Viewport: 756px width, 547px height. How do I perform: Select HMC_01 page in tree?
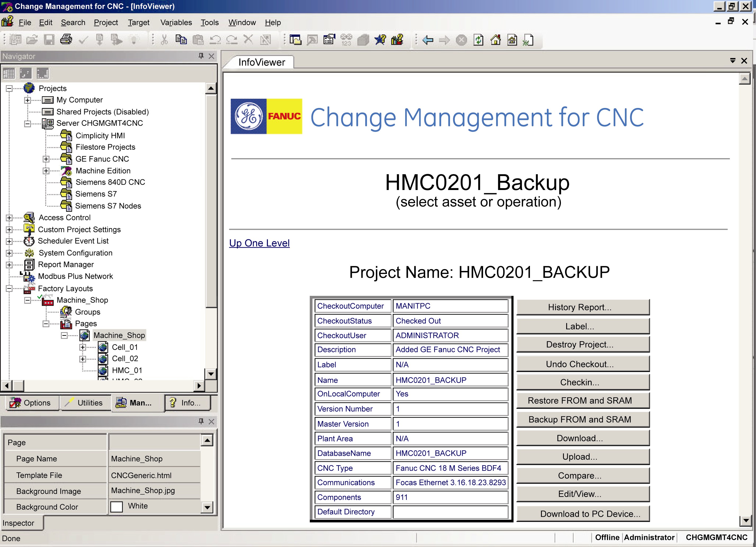click(x=127, y=370)
